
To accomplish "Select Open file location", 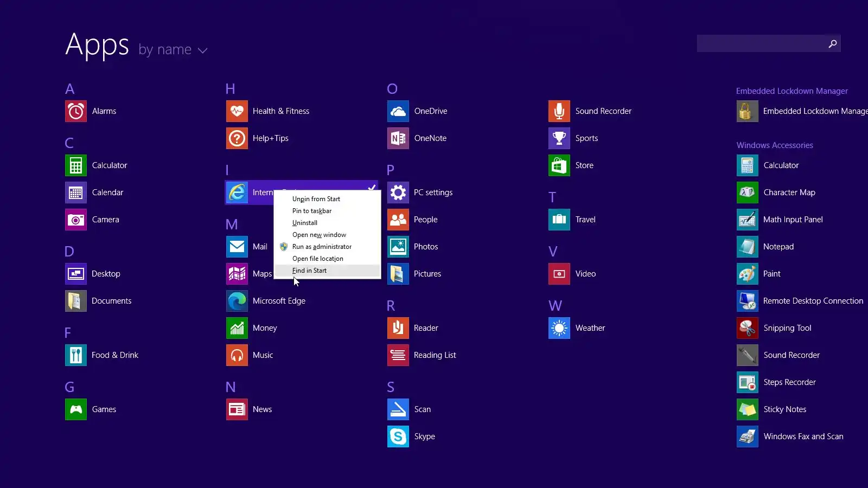I will coord(327,259).
